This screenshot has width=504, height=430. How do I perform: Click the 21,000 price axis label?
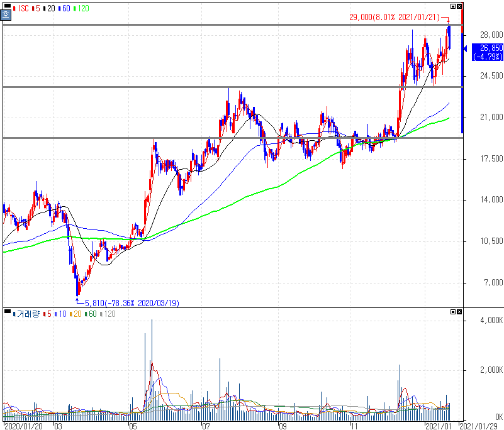[491, 117]
